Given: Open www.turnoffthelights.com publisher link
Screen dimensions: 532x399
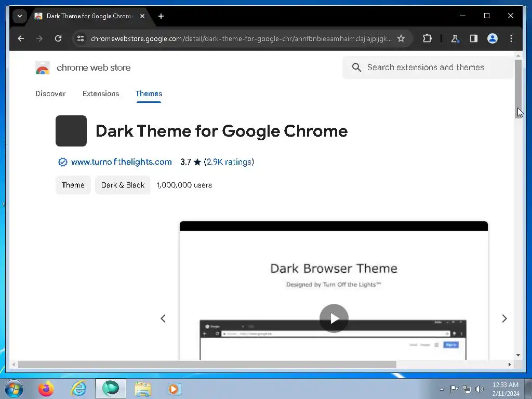Looking at the screenshot, I should [122, 162].
